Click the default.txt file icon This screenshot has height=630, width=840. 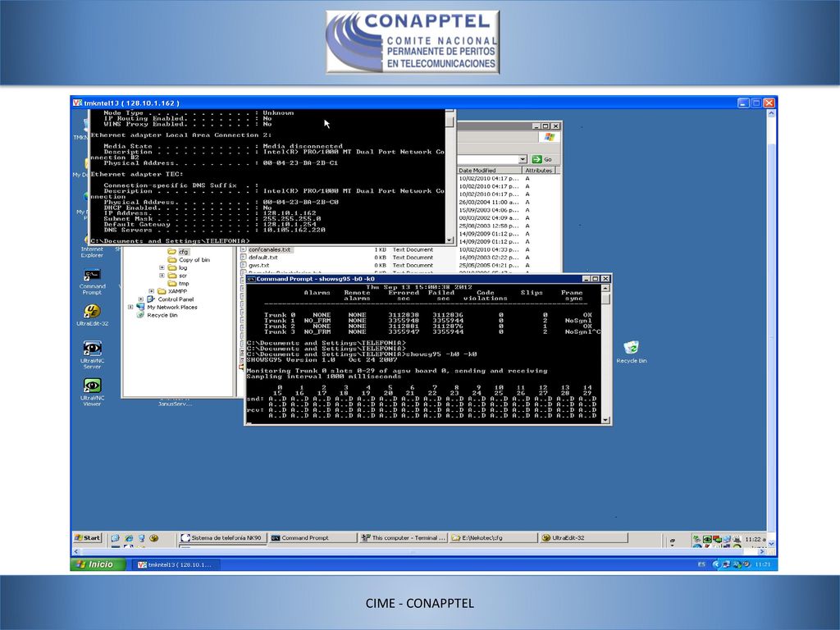pos(244,257)
